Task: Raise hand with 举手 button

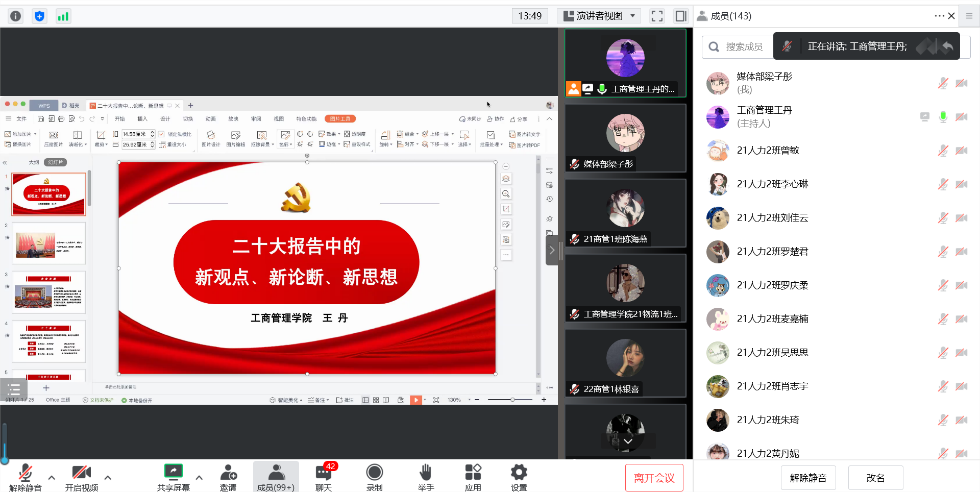Action: point(425,477)
